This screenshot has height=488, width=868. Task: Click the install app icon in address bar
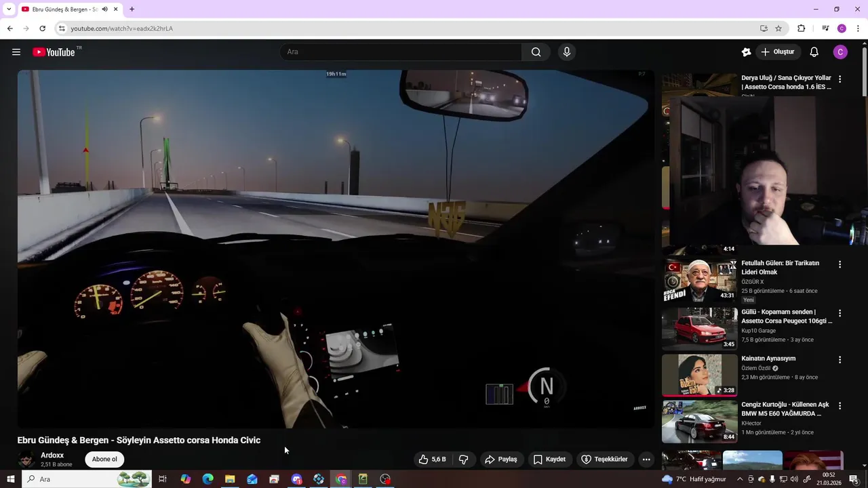pyautogui.click(x=764, y=28)
